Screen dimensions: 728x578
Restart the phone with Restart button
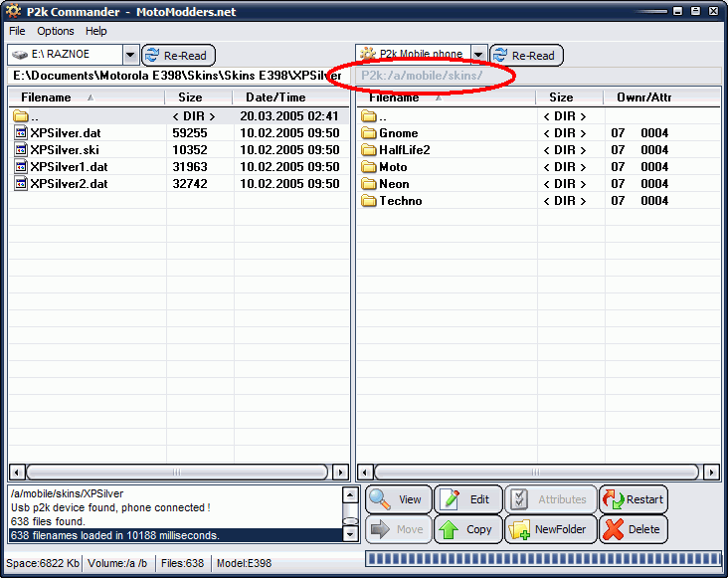pos(634,499)
